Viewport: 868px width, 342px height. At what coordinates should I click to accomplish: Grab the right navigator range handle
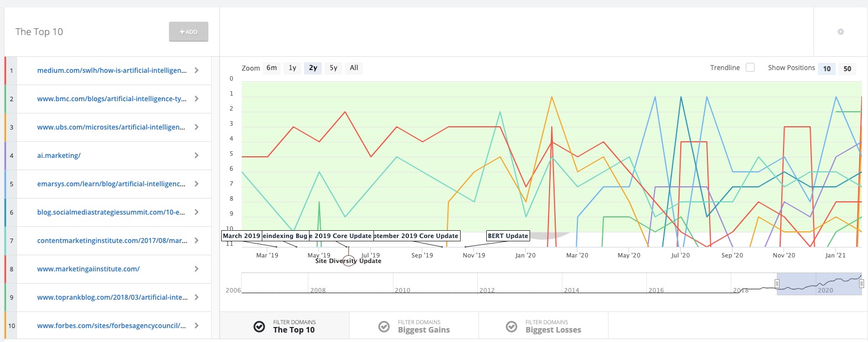click(x=861, y=284)
